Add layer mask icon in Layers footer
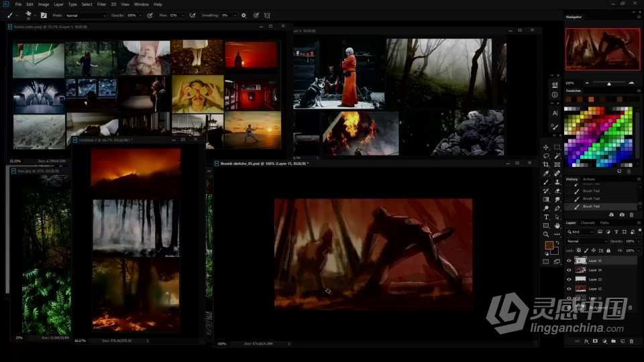 595,341
